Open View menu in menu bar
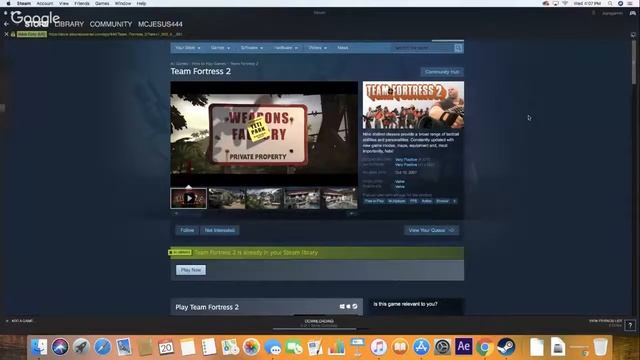Image resolution: width=640 pixels, height=360 pixels. tap(64, 3)
